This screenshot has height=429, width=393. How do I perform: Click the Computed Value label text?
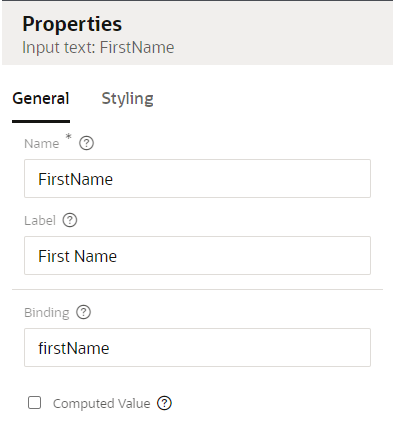pyautogui.click(x=101, y=403)
